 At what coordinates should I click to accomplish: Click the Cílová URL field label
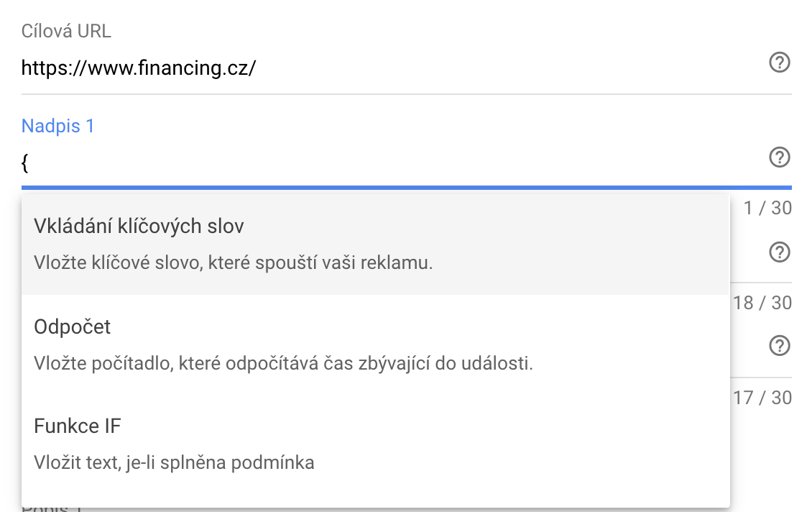[66, 31]
